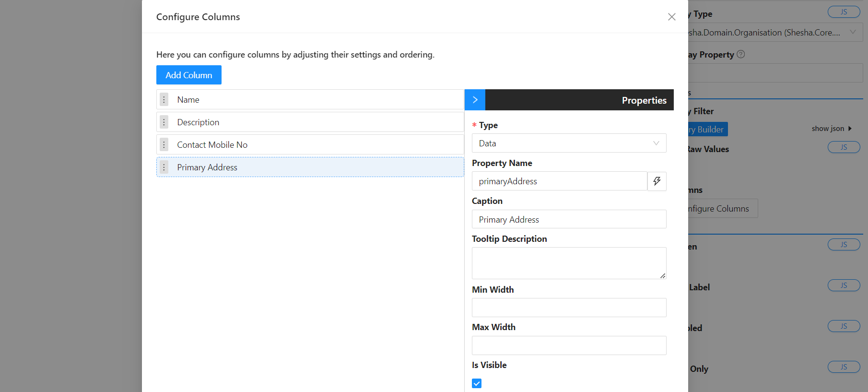Image resolution: width=868 pixels, height=392 pixels.
Task: Click the drag handle of Contact Mobile No
Action: pos(164,144)
